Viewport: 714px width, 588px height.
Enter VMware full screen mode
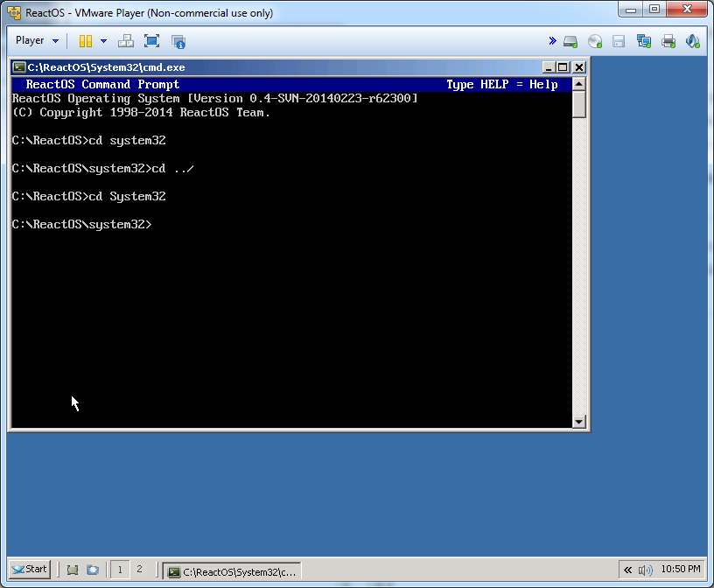[x=151, y=41]
